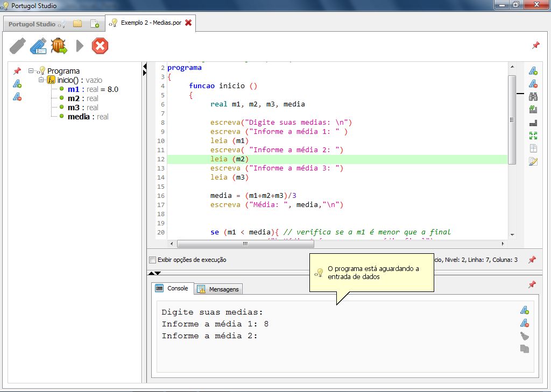Click the debug bug icon in toolbar
Image resolution: width=551 pixels, height=392 pixels.
[59, 46]
